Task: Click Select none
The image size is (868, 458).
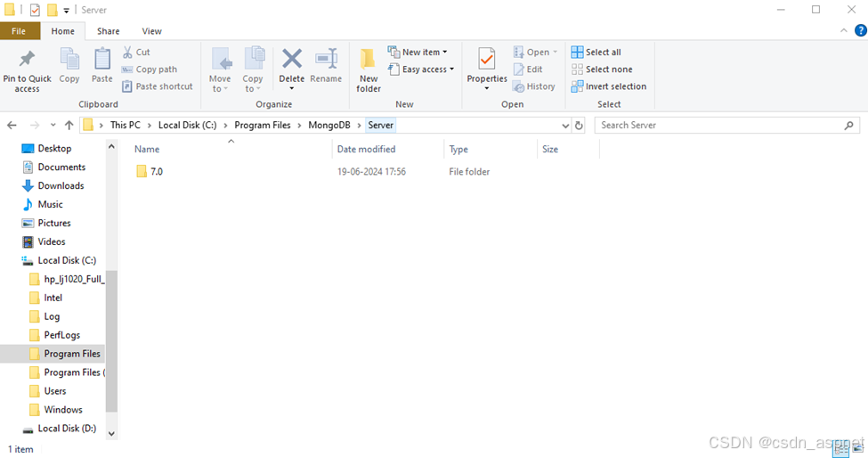Action: pyautogui.click(x=602, y=70)
